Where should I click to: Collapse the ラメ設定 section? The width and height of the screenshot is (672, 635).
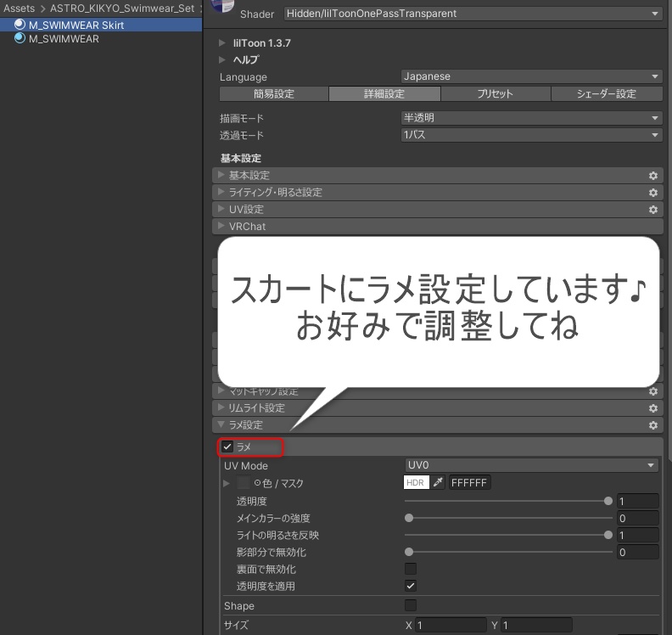tap(221, 424)
